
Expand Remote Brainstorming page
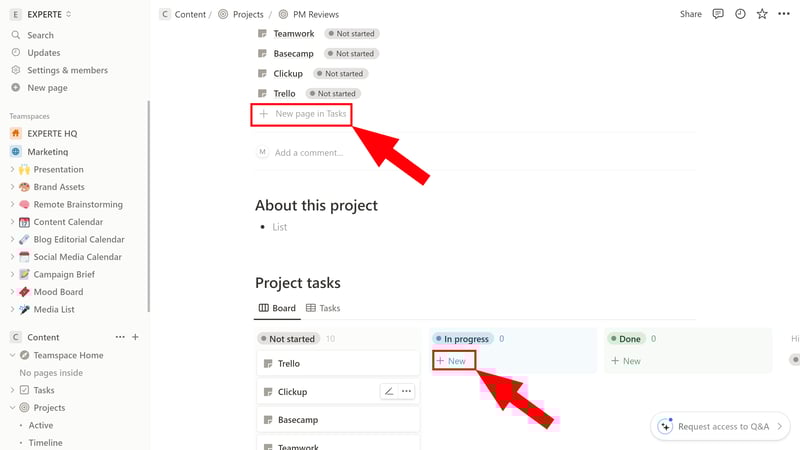[12, 204]
